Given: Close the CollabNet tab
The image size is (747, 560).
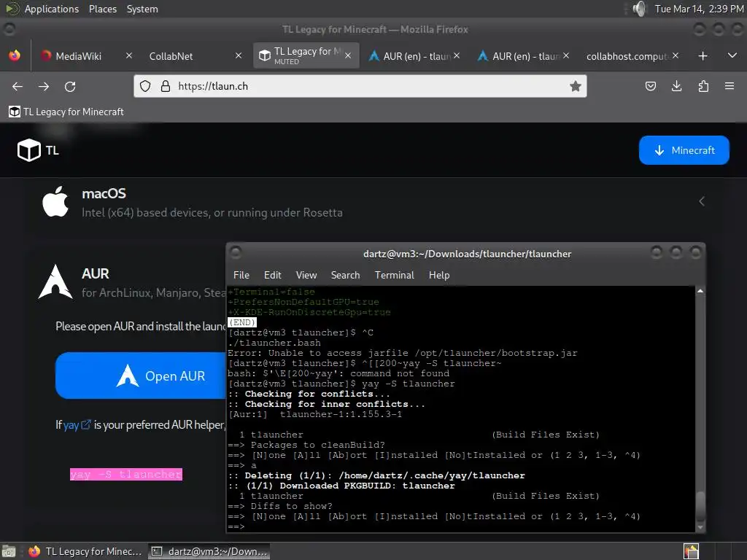Looking at the screenshot, I should tap(239, 55).
